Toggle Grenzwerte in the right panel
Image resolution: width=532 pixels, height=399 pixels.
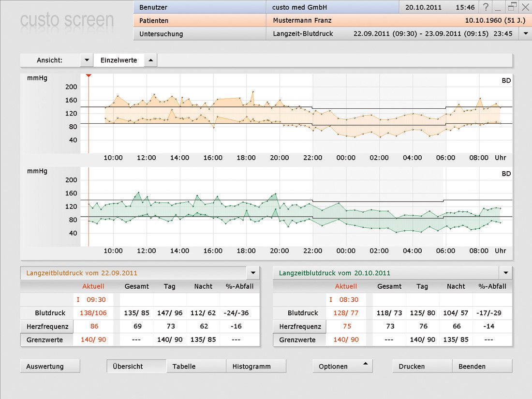coord(300,340)
